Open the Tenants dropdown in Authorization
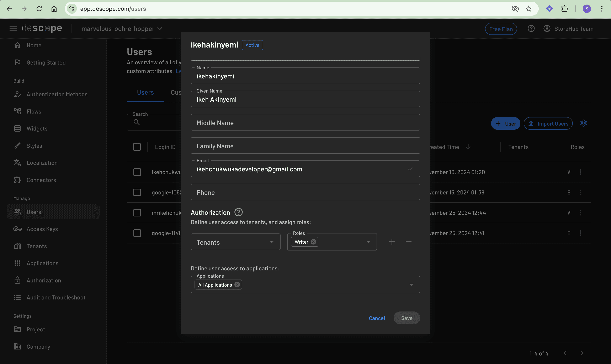Viewport: 611px width, 364px height. pyautogui.click(x=235, y=242)
